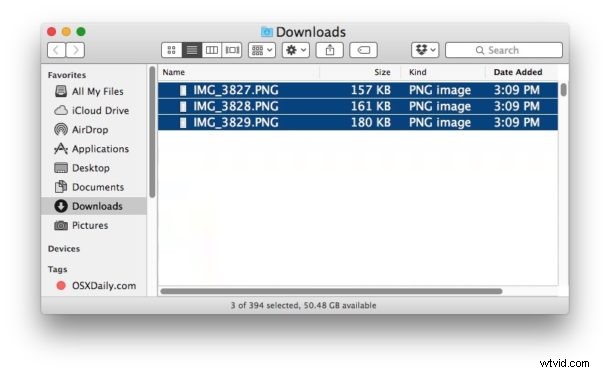The image size is (610, 373).
Task: Click the file icon of IMG_3829.PNG
Action: click(183, 123)
